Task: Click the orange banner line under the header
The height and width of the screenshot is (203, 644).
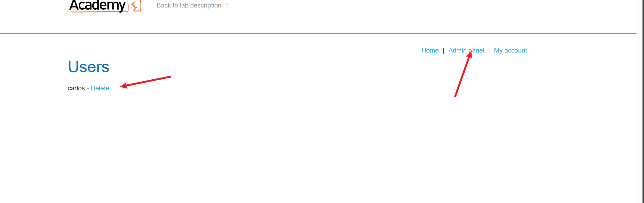Action: 322,34
